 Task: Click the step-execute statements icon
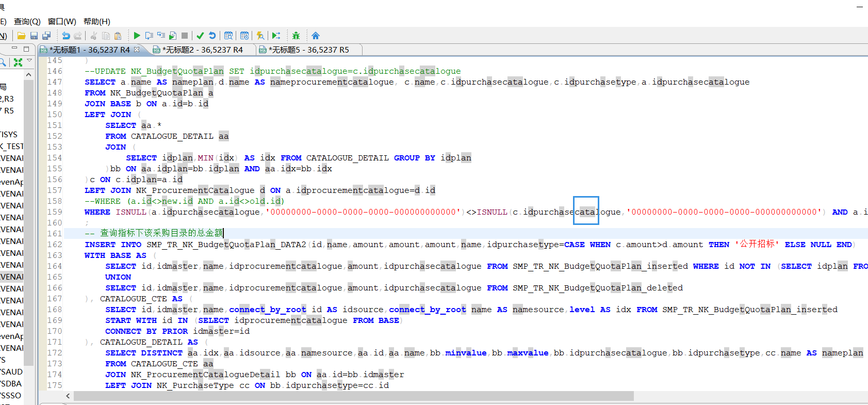click(x=161, y=36)
